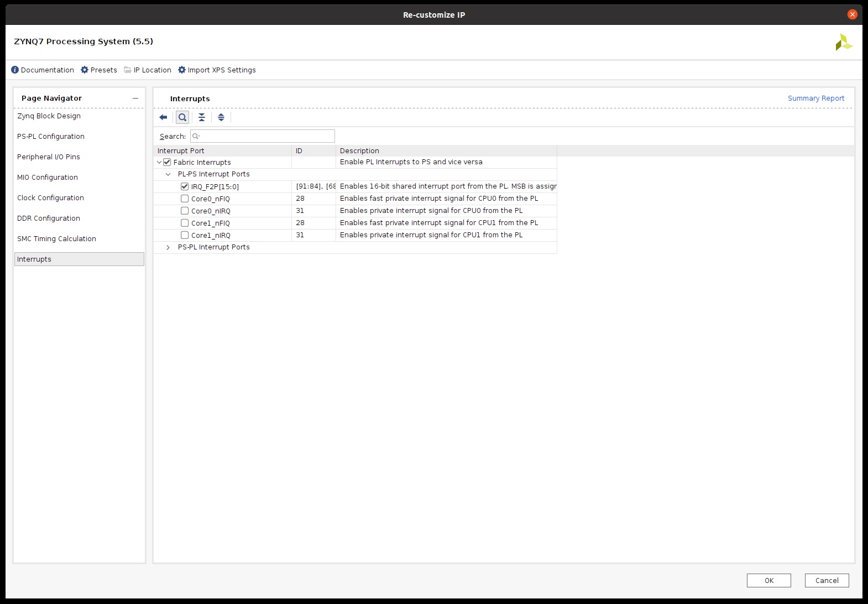Click the Cancel button
The height and width of the screenshot is (604, 868).
pos(827,580)
